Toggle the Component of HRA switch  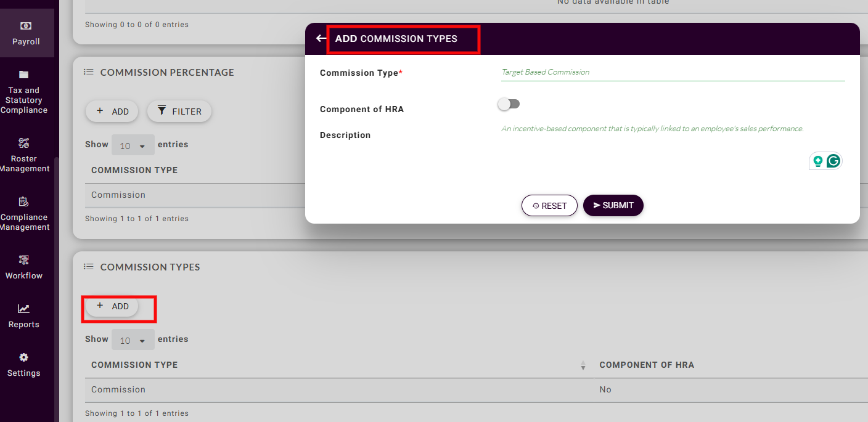509,104
